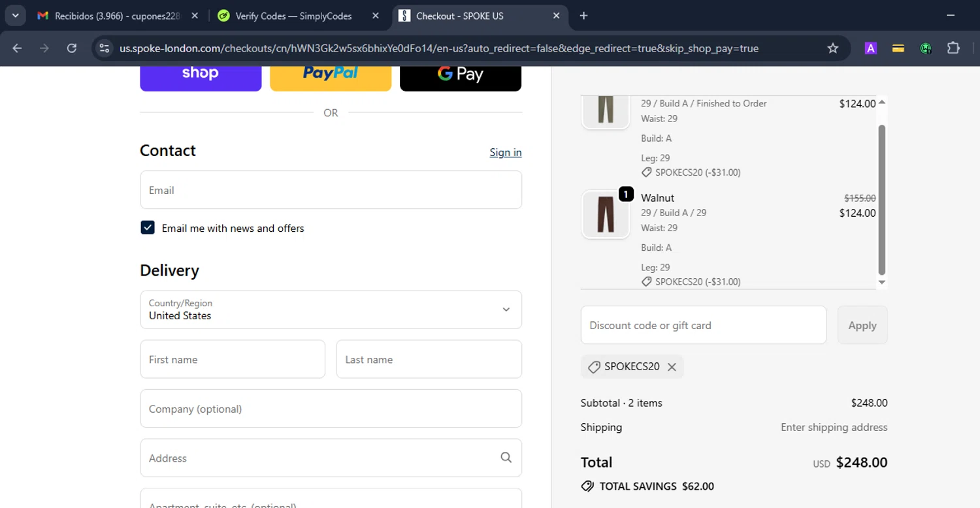Focus the First name field

click(x=233, y=359)
